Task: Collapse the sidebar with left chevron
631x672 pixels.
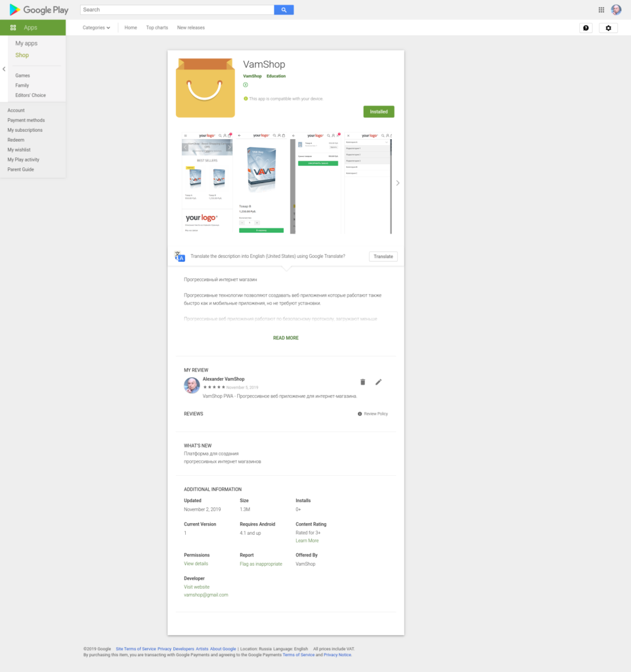Action: (4, 68)
